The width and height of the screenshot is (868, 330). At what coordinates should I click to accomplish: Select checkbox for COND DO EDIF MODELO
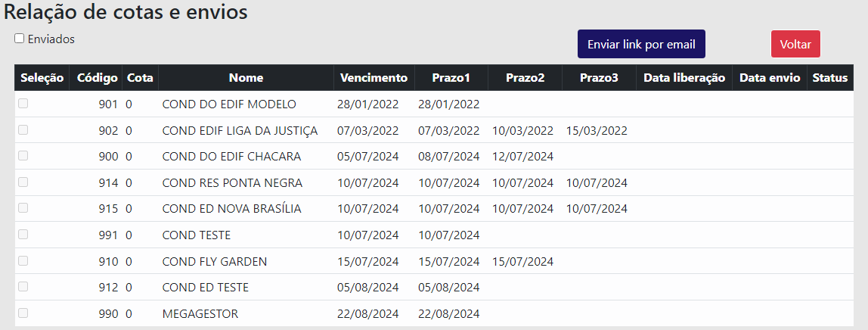click(x=23, y=104)
